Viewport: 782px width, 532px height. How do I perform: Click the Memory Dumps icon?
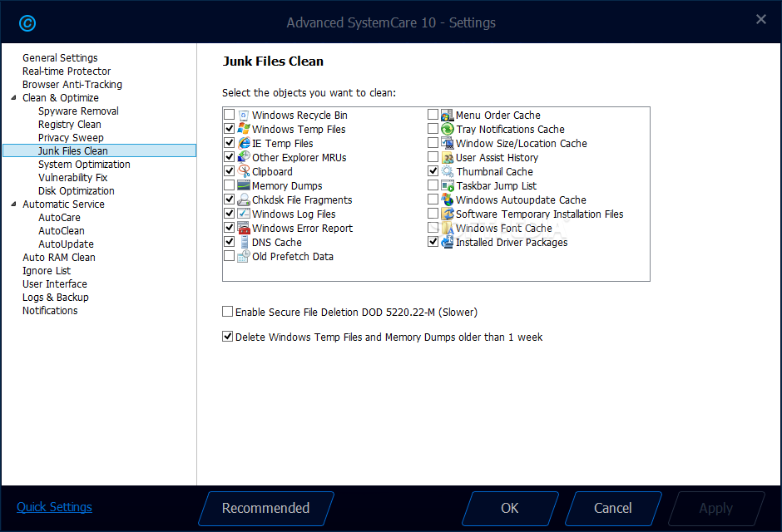point(244,186)
